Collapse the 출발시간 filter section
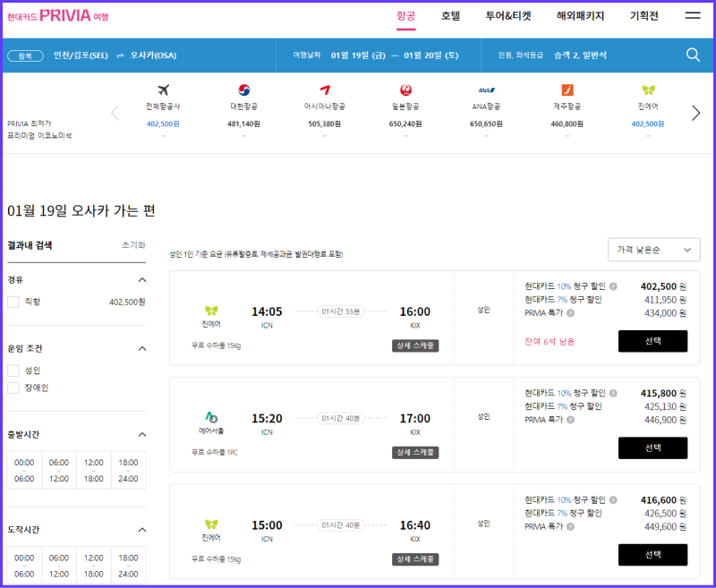This screenshot has width=716, height=588. pos(142,435)
